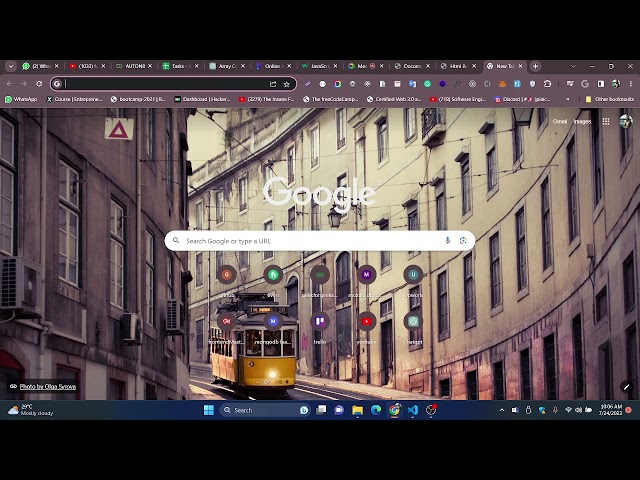Reload the page
This screenshot has height=480, width=640.
39,84
